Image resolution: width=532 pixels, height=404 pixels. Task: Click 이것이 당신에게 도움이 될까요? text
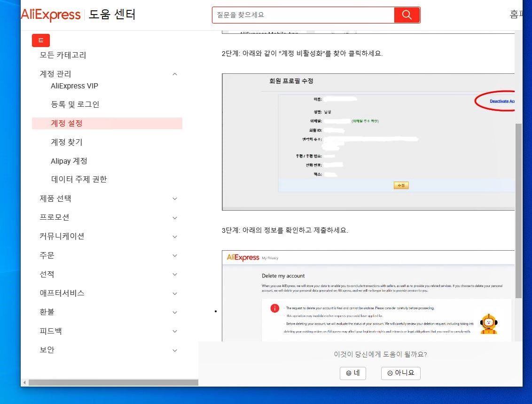[x=380, y=355]
